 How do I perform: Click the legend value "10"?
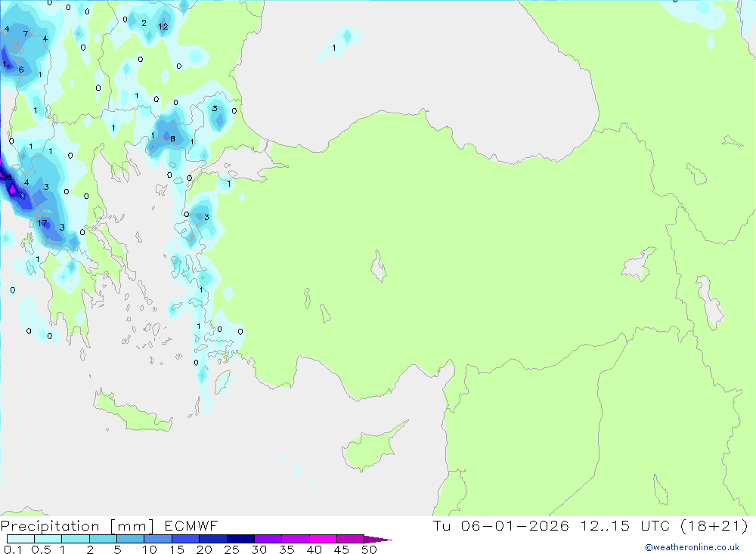click(x=150, y=549)
